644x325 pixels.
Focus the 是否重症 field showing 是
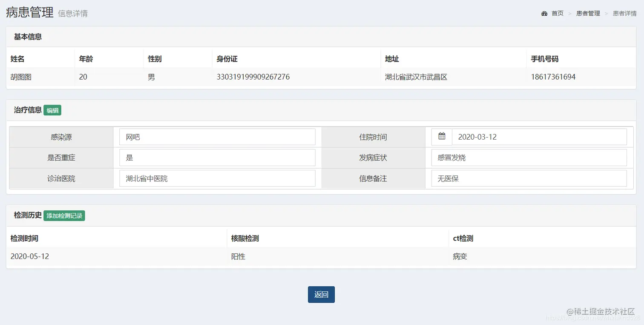point(217,158)
